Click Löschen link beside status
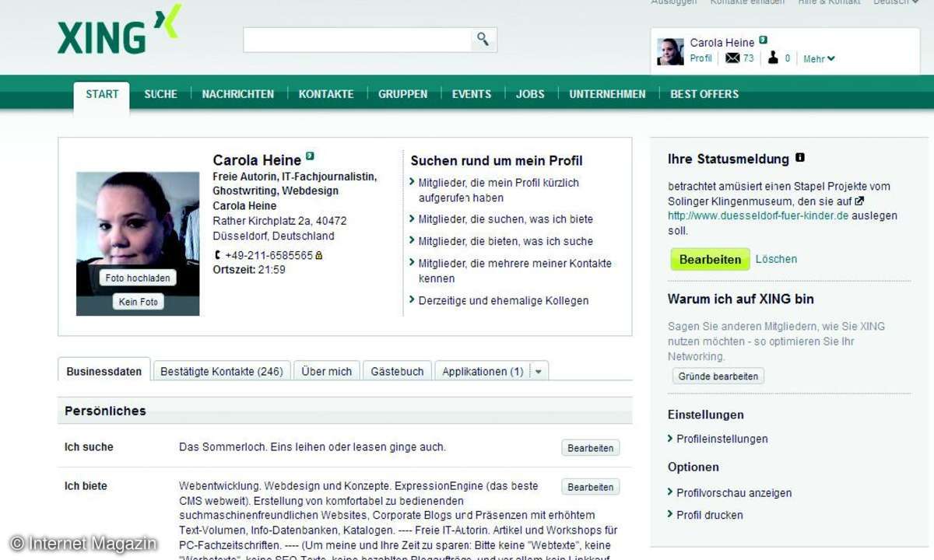 pos(776,259)
